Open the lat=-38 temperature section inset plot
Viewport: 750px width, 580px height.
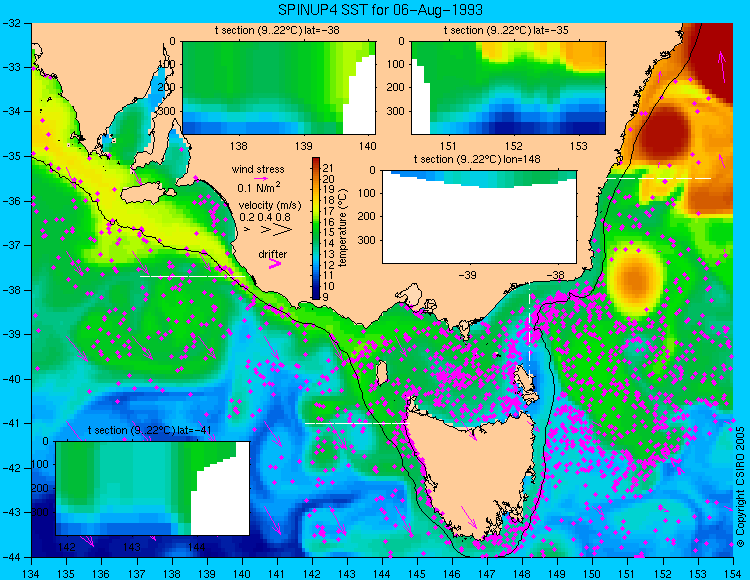pyautogui.click(x=279, y=88)
